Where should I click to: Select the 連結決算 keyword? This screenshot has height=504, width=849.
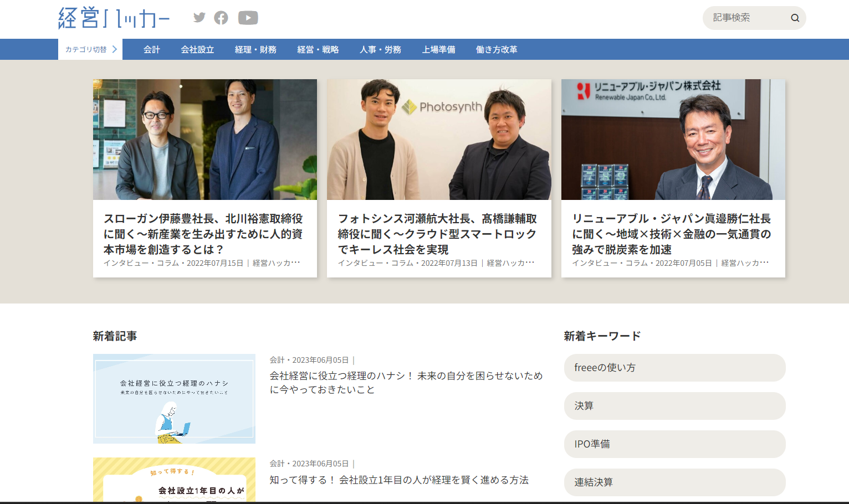coord(675,482)
